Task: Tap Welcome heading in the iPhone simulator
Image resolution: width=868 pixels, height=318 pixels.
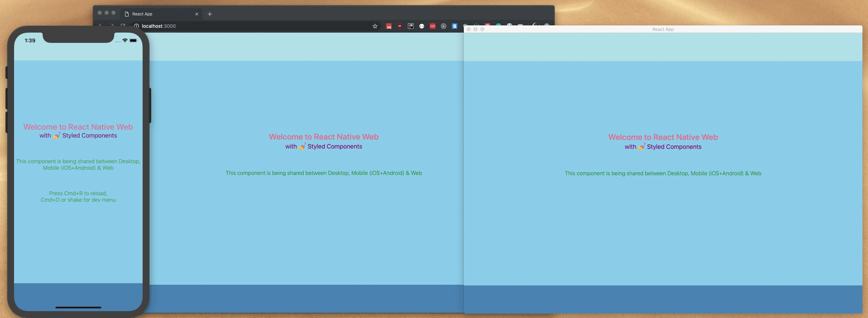Action: (78, 127)
